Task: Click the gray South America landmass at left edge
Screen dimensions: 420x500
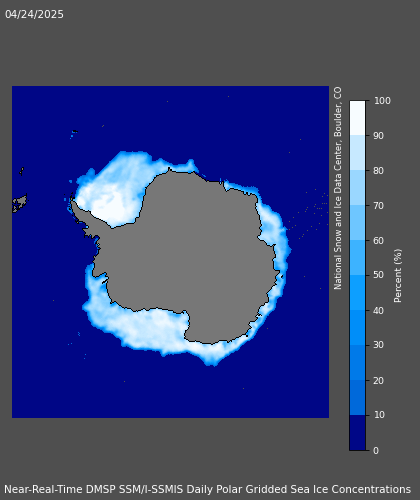Action: coord(19,203)
